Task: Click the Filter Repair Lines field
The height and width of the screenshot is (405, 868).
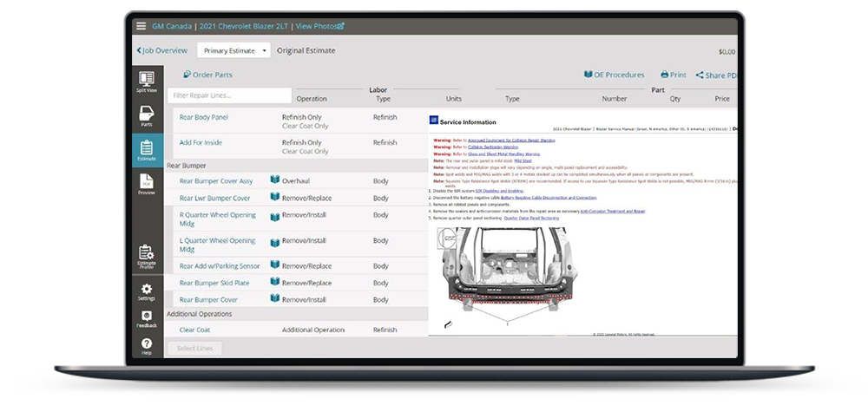Action: (x=229, y=95)
